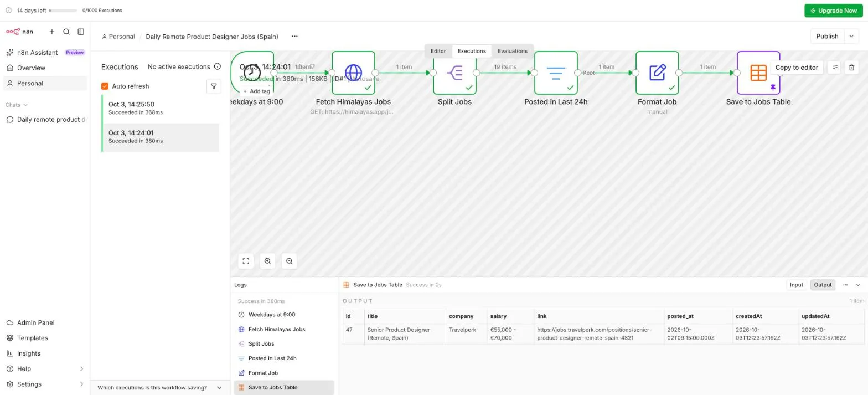
Task: Show Input data panel
Action: (796, 285)
